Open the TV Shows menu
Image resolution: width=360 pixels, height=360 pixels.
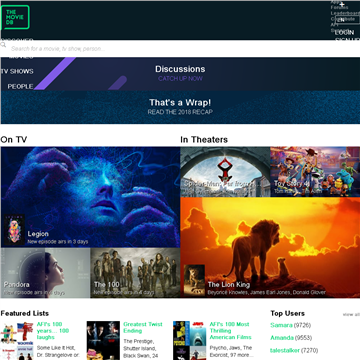pyautogui.click(x=17, y=71)
